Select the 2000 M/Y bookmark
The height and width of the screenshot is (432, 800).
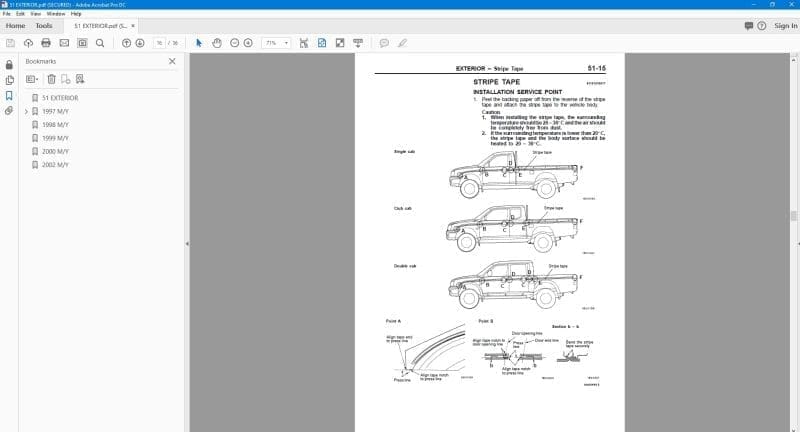56,151
